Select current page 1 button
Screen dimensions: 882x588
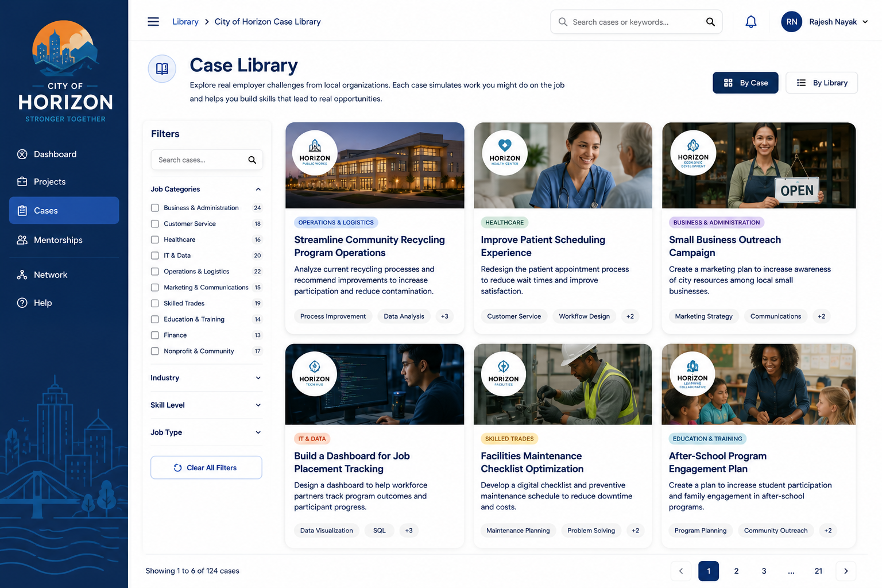pos(709,571)
